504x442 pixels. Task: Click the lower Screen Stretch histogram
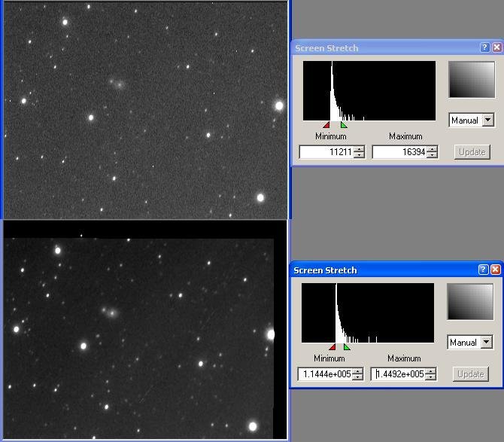point(368,312)
